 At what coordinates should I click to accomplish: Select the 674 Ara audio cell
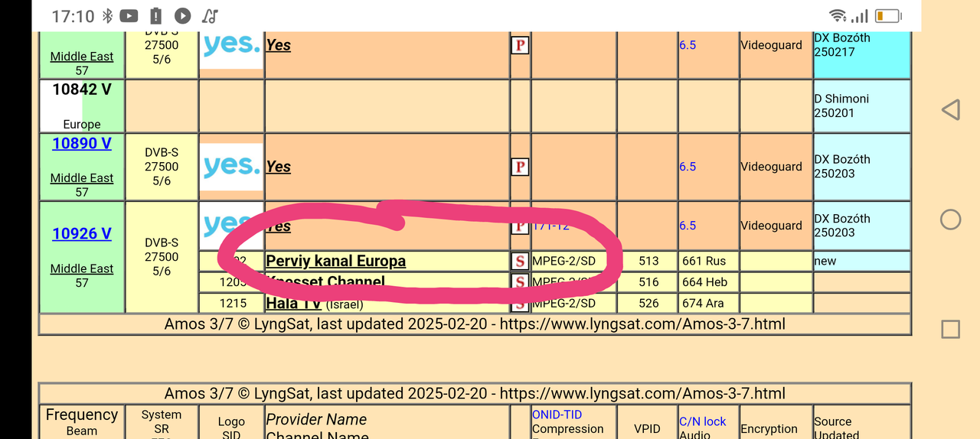click(x=708, y=304)
